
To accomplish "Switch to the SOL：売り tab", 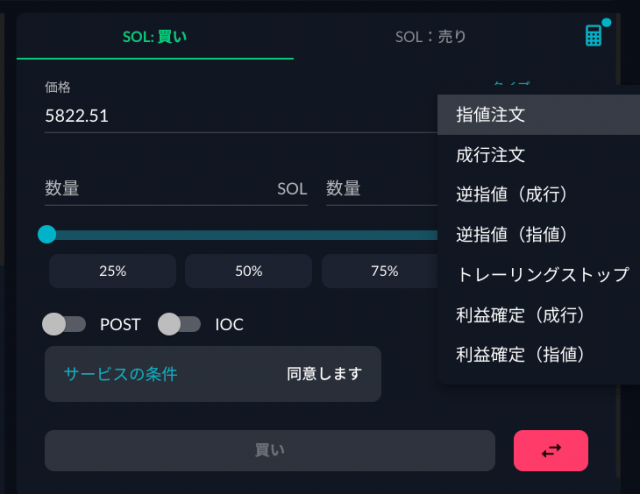I will (x=431, y=37).
